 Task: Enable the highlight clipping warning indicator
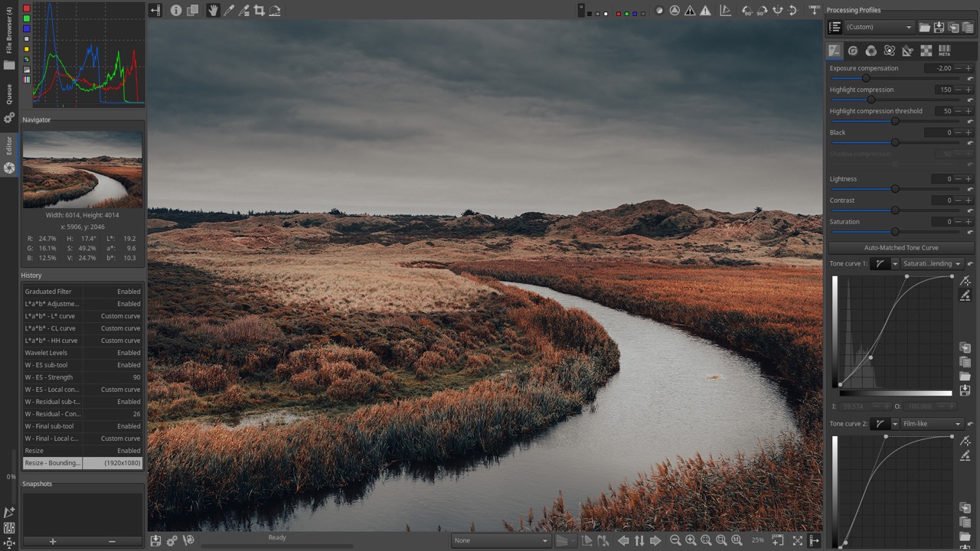click(x=705, y=11)
